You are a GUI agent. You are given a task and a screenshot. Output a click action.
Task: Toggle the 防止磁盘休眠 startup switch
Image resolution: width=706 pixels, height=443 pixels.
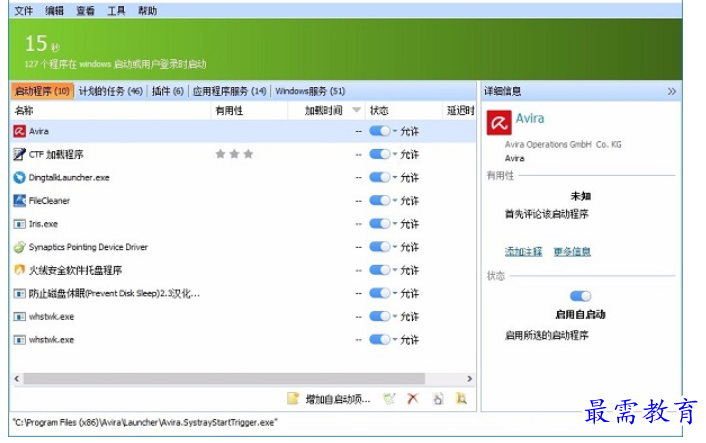[x=380, y=293]
